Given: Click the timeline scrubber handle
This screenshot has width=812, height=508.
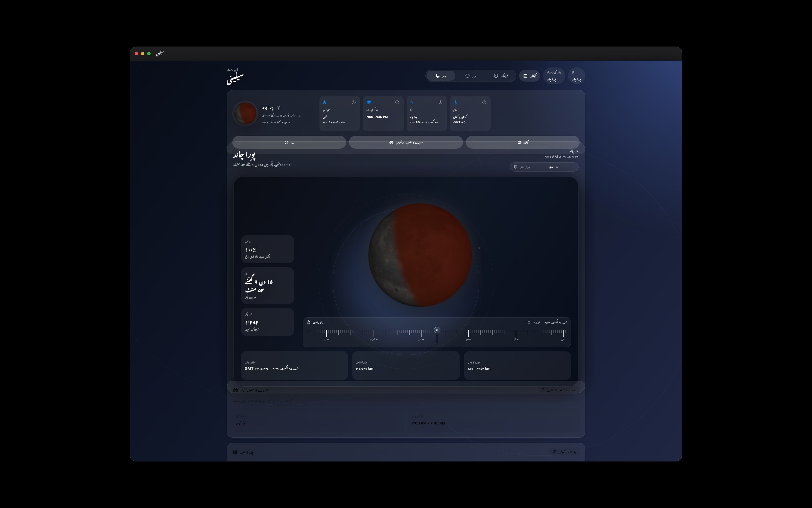Looking at the screenshot, I should (x=437, y=330).
